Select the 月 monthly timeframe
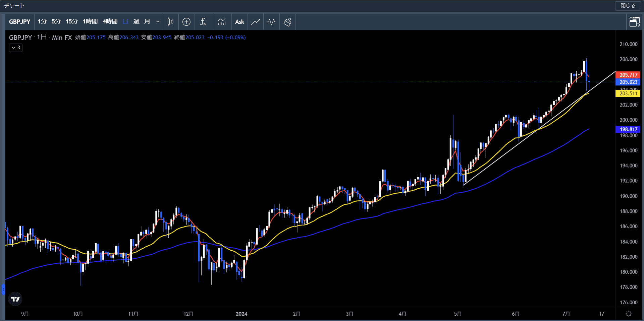 pos(147,21)
